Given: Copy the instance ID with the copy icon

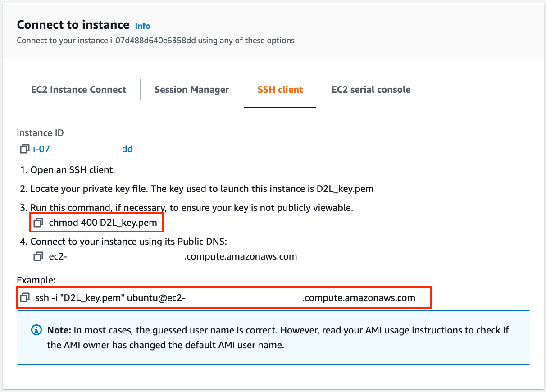Looking at the screenshot, I should click(24, 149).
